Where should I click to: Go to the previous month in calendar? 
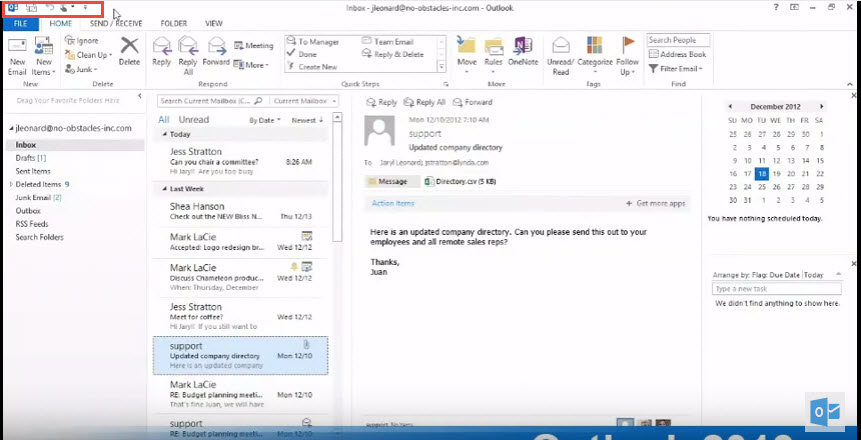730,107
